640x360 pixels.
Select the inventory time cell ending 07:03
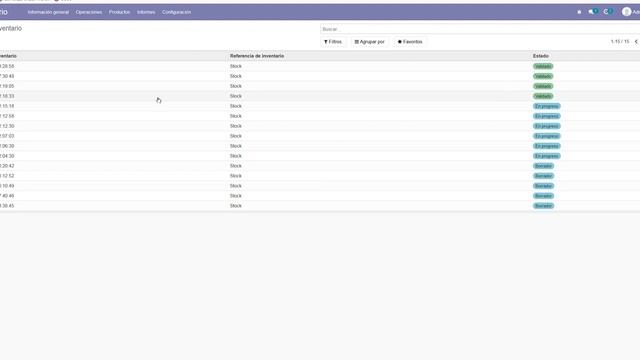tap(7, 136)
